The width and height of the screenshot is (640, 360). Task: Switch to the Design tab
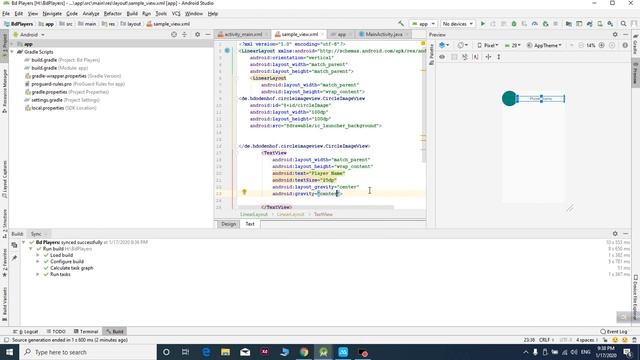click(x=229, y=224)
